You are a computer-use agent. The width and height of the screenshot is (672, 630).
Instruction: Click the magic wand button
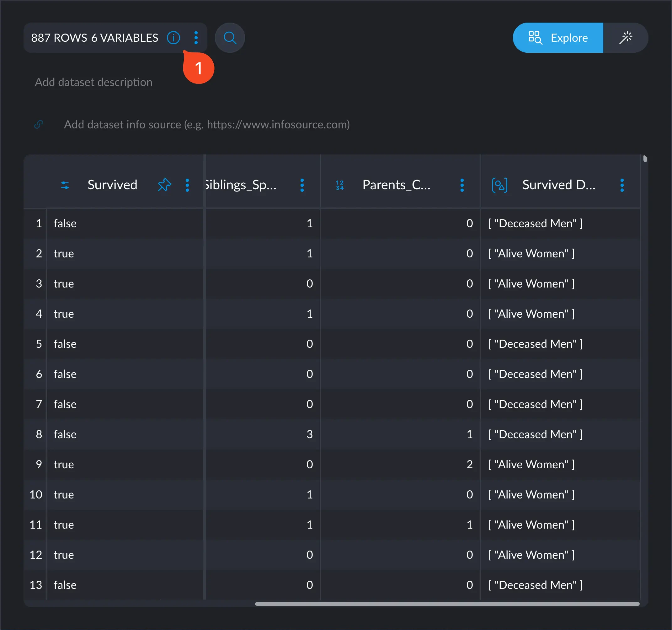[x=626, y=38]
